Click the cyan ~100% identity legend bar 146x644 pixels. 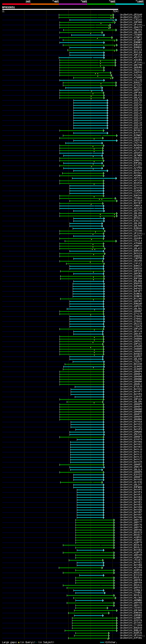pos(130,4)
